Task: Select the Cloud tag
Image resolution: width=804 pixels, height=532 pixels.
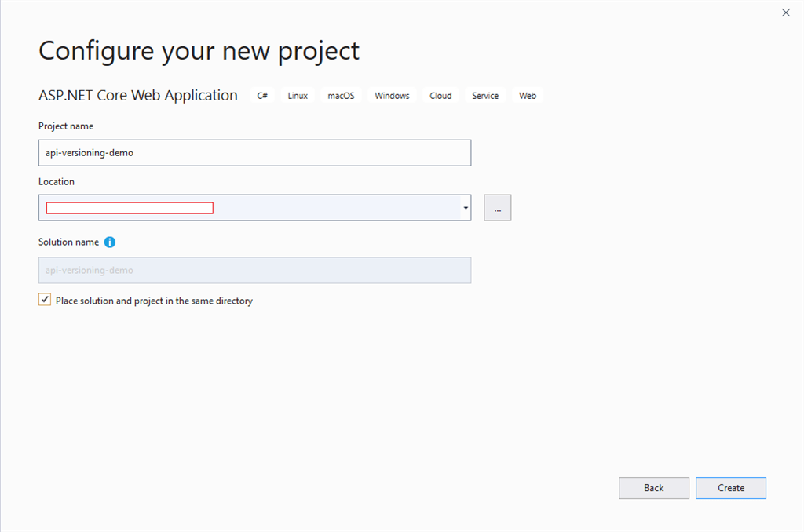Action: (x=440, y=95)
